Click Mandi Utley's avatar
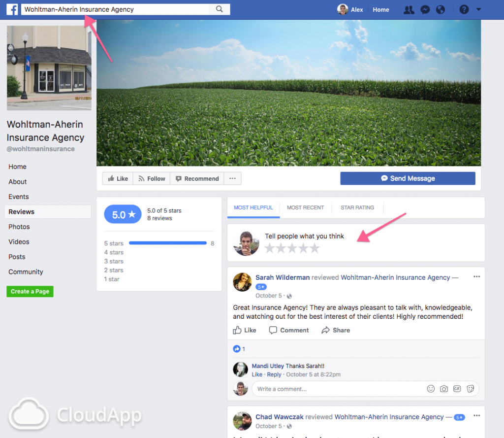 pos(240,370)
